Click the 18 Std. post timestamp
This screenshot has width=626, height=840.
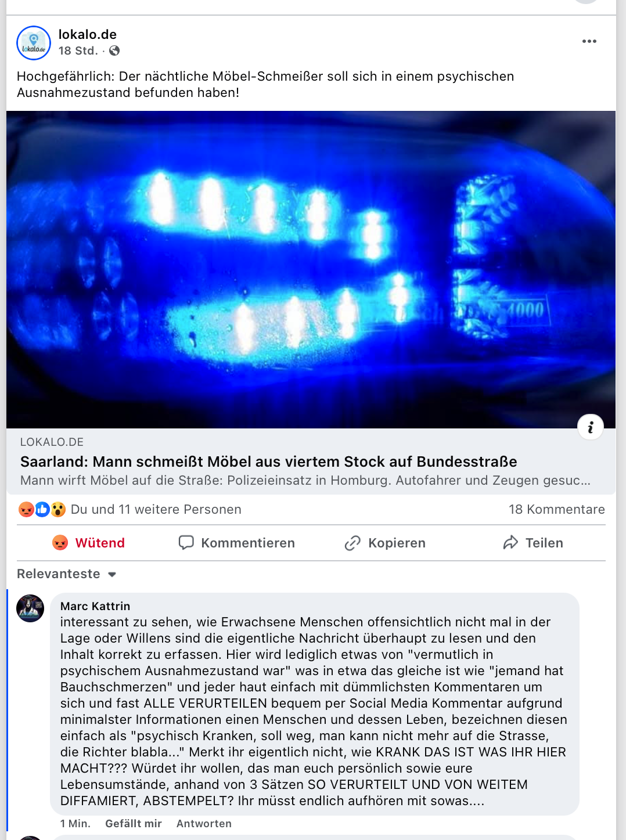(78, 51)
